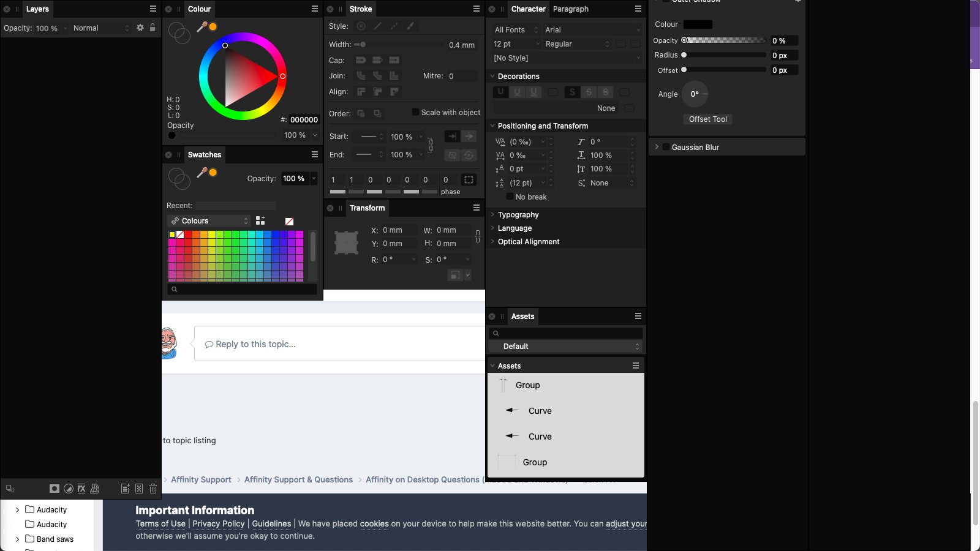Click the Layers panel gear settings icon
Viewport: 980px width, 551px height.
[140, 28]
